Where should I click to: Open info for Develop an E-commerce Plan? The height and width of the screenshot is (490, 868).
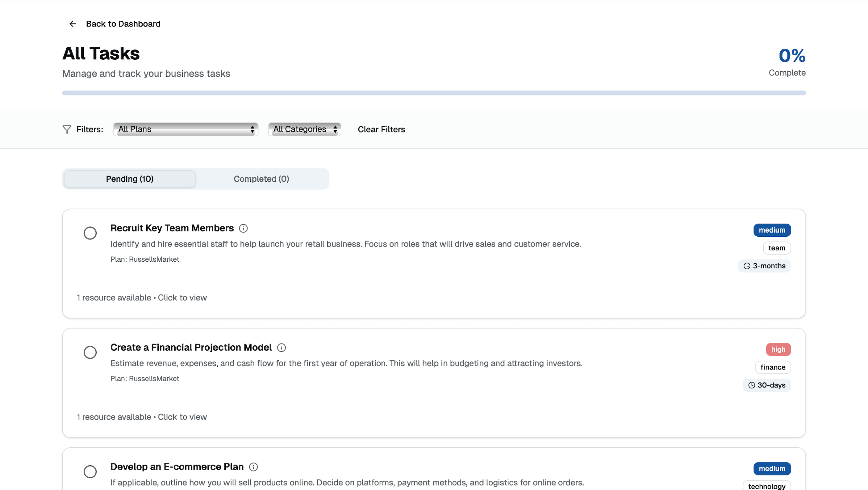(x=253, y=467)
